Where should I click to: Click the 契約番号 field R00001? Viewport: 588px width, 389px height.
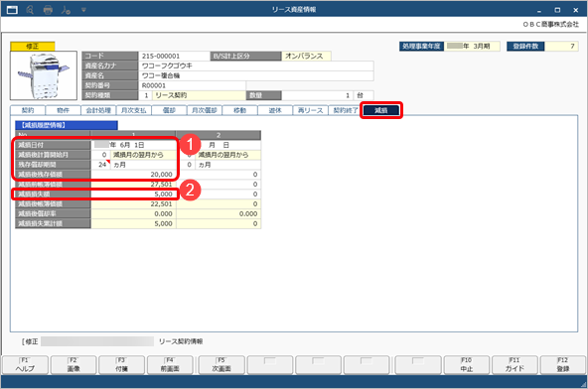click(x=192, y=85)
